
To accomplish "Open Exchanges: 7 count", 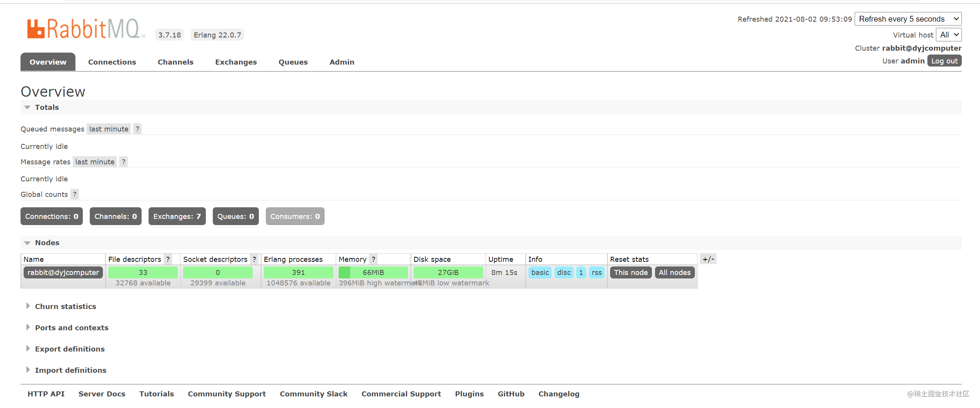I will coord(177,216).
